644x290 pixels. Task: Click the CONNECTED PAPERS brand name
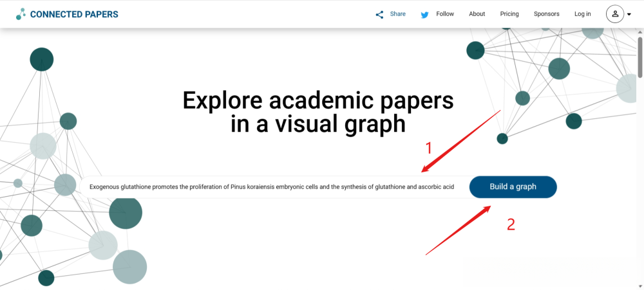click(x=74, y=14)
